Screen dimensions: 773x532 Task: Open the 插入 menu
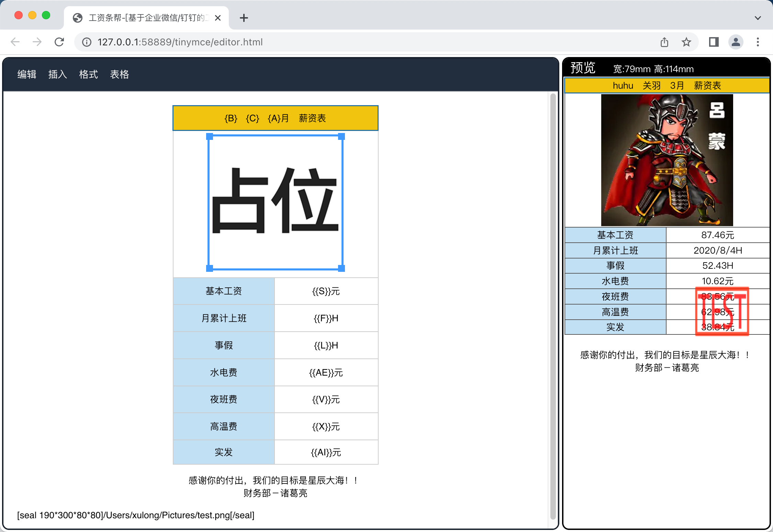click(57, 74)
